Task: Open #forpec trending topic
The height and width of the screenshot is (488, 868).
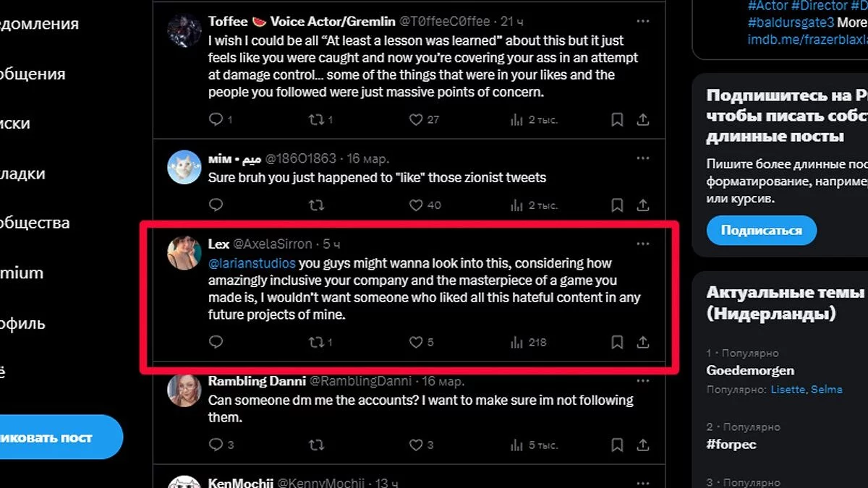Action: (x=731, y=444)
